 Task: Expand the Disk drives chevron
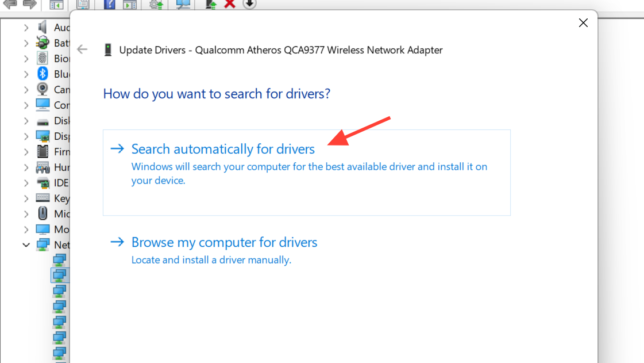(26, 121)
